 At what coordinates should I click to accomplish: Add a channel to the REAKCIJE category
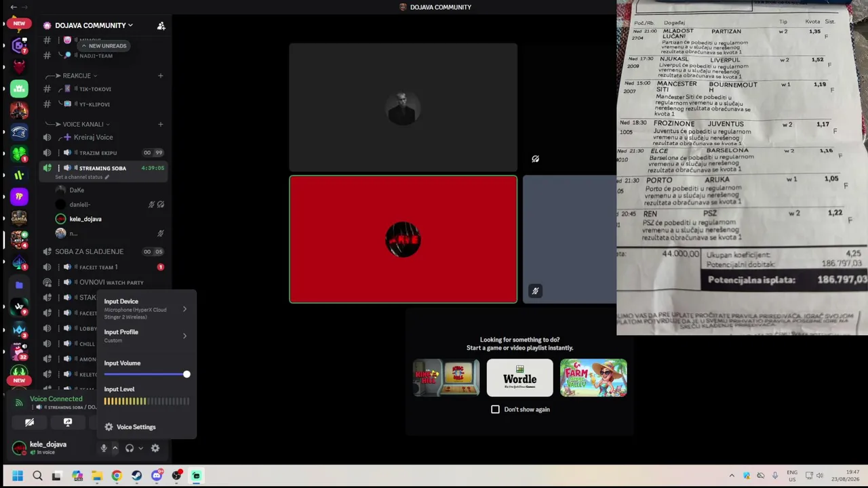tap(161, 76)
